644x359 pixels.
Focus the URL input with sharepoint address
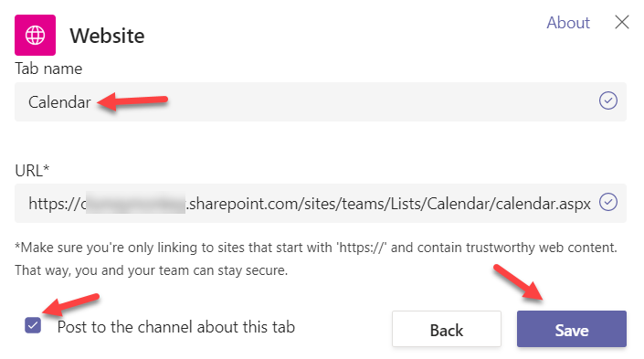click(x=321, y=204)
